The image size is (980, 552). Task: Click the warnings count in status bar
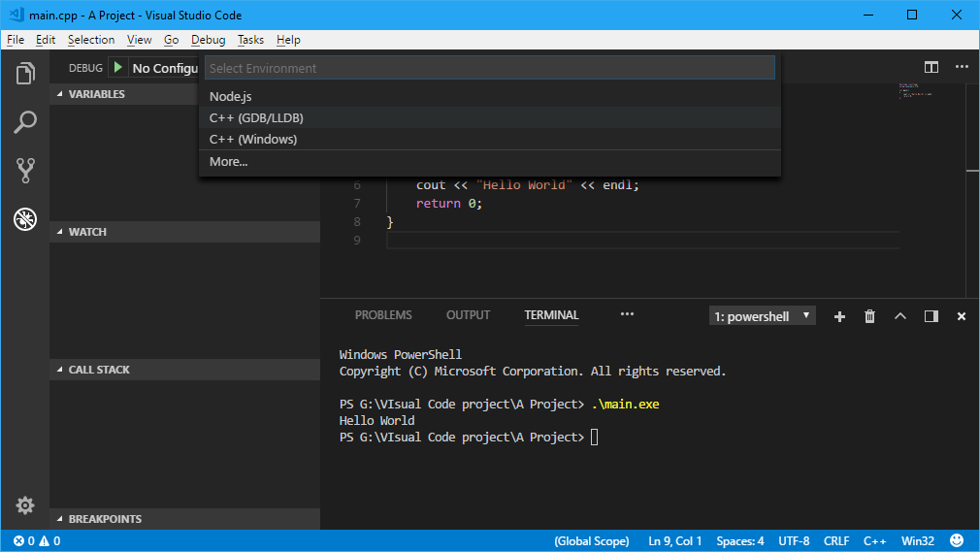[50, 540]
